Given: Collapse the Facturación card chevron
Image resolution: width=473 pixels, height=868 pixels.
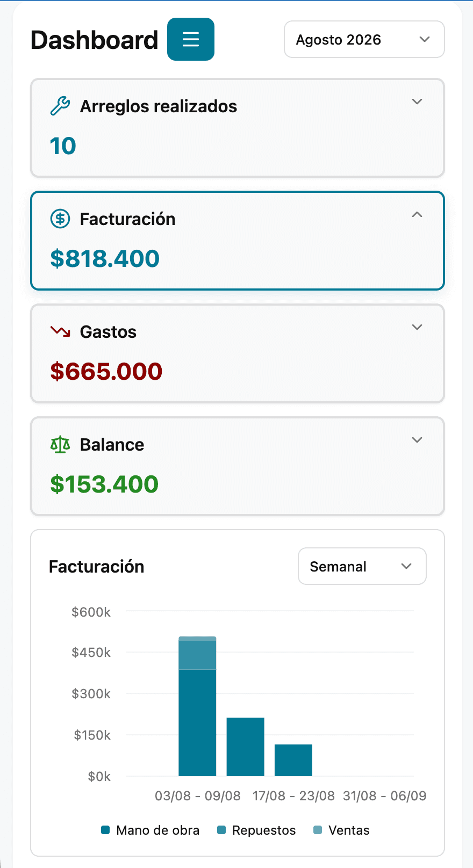Looking at the screenshot, I should coord(417,214).
